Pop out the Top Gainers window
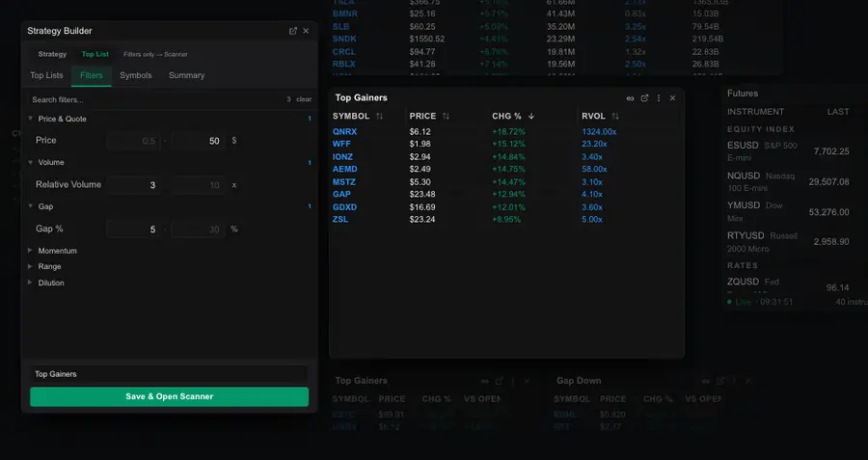Image resolution: width=868 pixels, height=460 pixels. (x=644, y=98)
